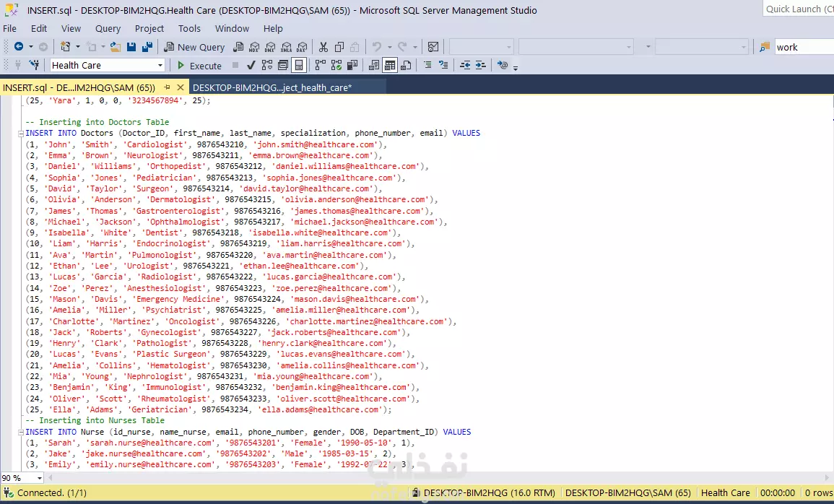Click Specify Values for Template Parameters icon
Viewport: 834px width, 504px height.
(502, 65)
